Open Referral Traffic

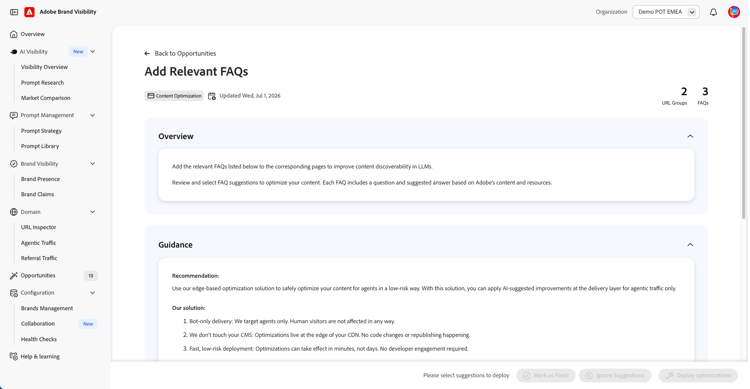pyautogui.click(x=39, y=258)
